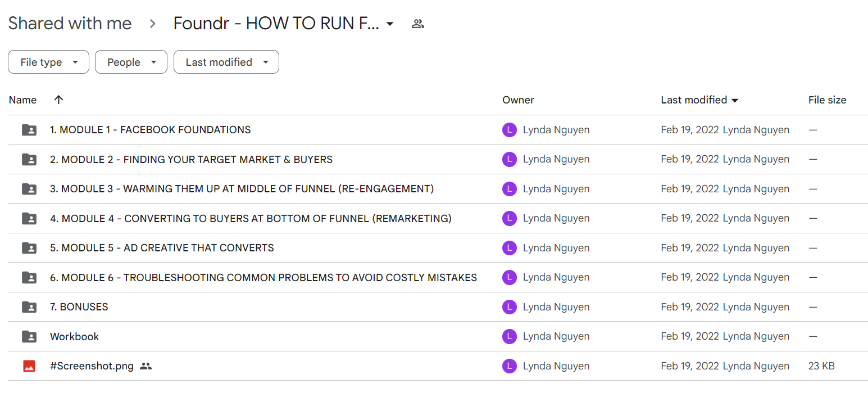Open 3. MODULE 3 - WARMING THEM UP folder
Screen dimensions: 868x406
(242, 189)
